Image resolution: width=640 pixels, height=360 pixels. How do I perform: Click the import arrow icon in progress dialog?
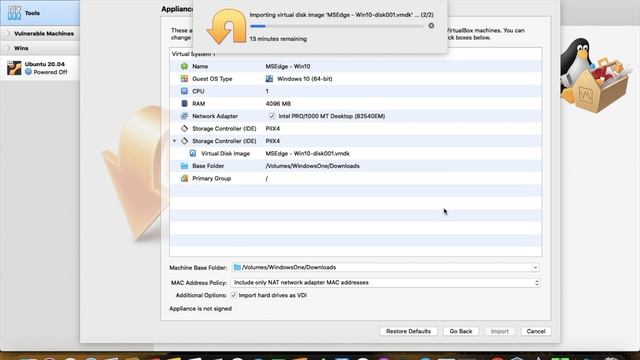click(x=226, y=27)
